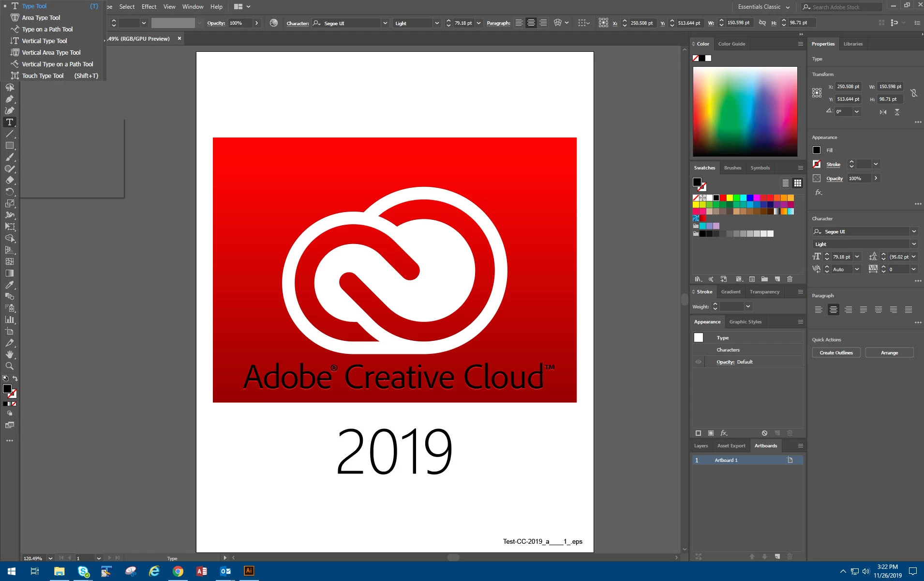The width and height of the screenshot is (924, 581).
Task: Open the Select menu
Action: pyautogui.click(x=127, y=7)
